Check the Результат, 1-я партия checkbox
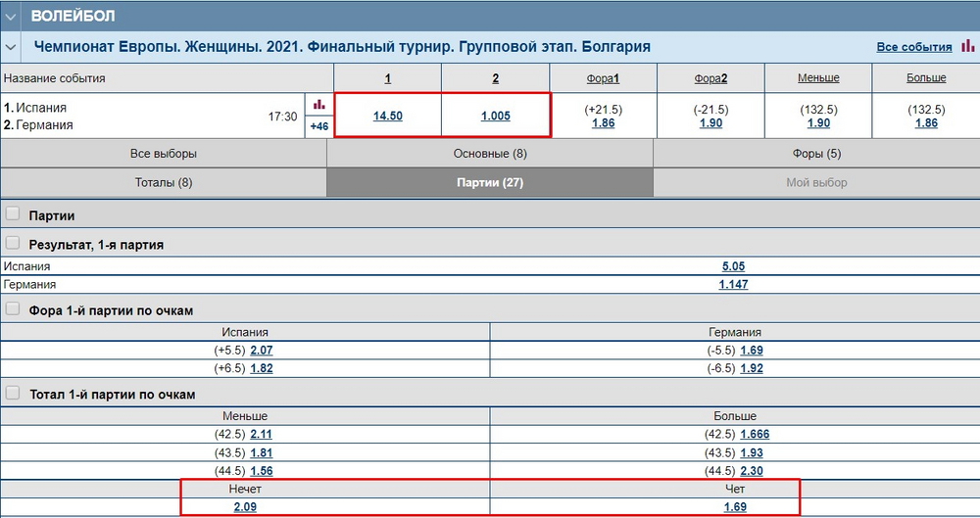Viewport: 980px width, 518px height. 14,244
